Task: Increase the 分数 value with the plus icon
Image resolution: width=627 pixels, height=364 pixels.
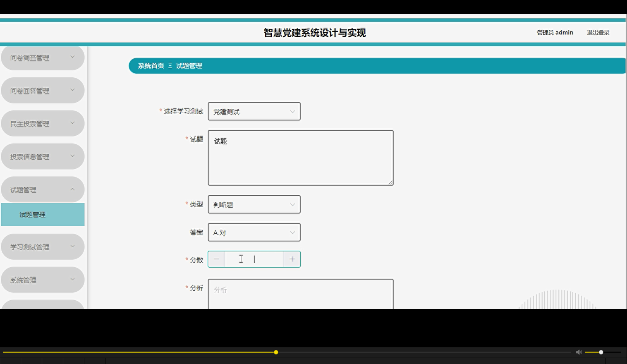Action: tap(292, 259)
